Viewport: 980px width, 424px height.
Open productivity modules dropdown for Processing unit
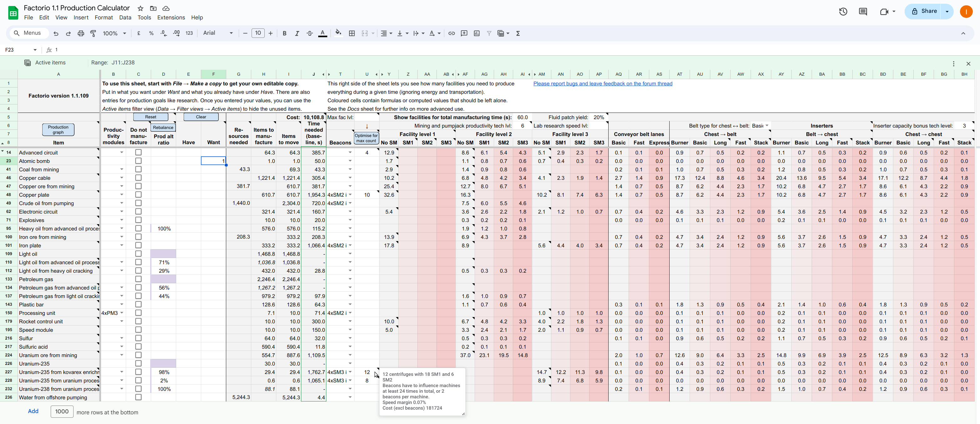coord(122,313)
